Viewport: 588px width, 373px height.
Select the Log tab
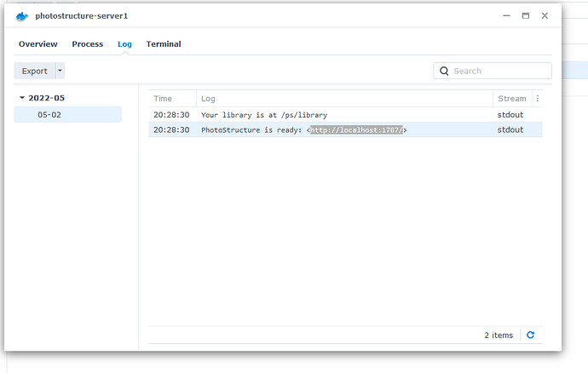pos(124,44)
